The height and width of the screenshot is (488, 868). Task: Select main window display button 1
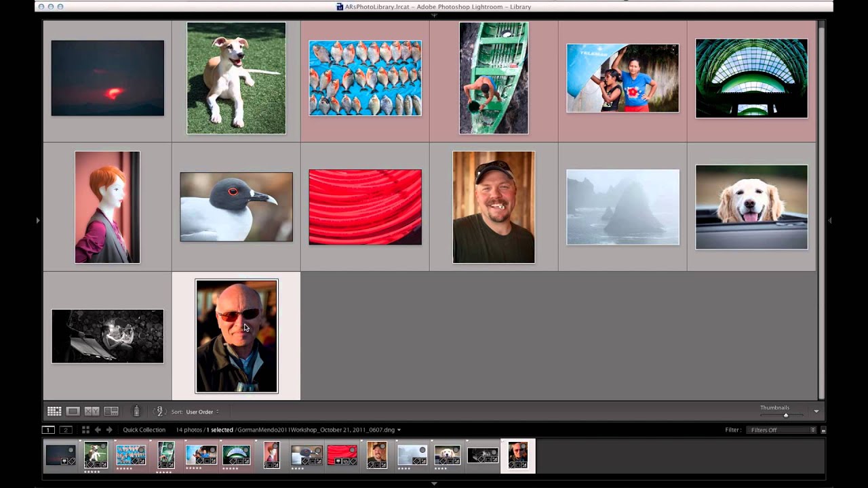click(x=48, y=430)
